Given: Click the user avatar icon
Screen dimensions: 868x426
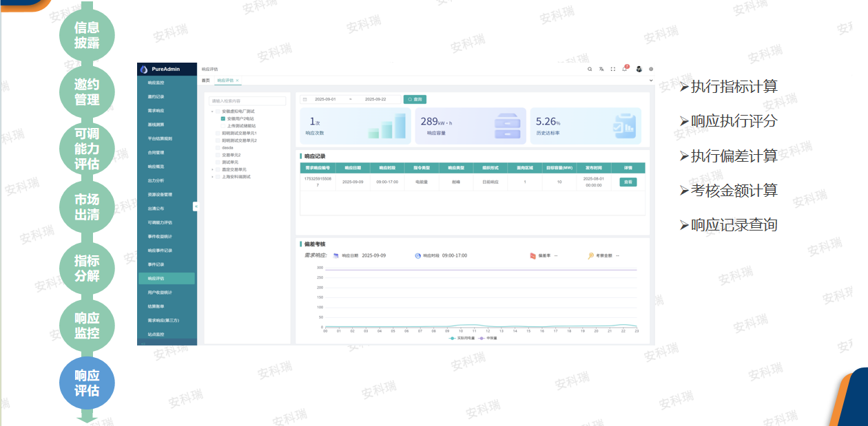Looking at the screenshot, I should (x=639, y=70).
